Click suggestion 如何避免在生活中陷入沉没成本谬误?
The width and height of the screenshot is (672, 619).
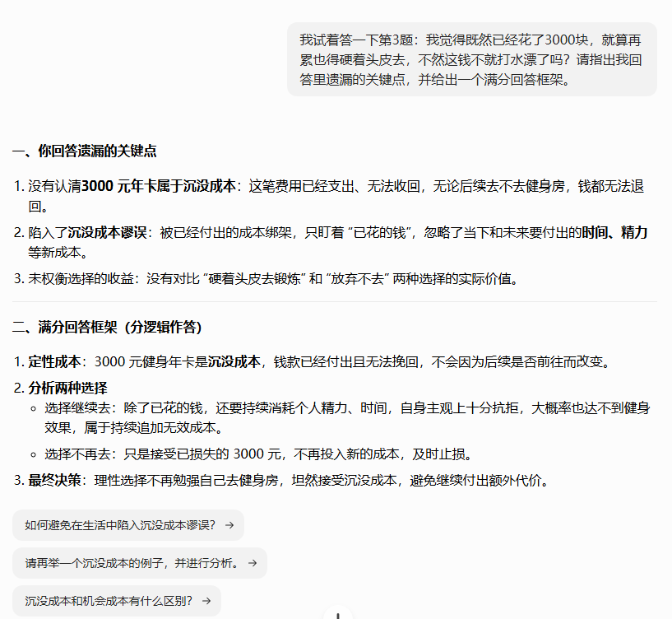point(128,525)
